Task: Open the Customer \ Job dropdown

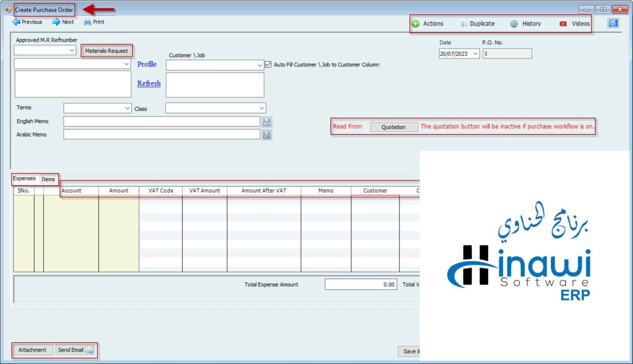Action: point(260,65)
